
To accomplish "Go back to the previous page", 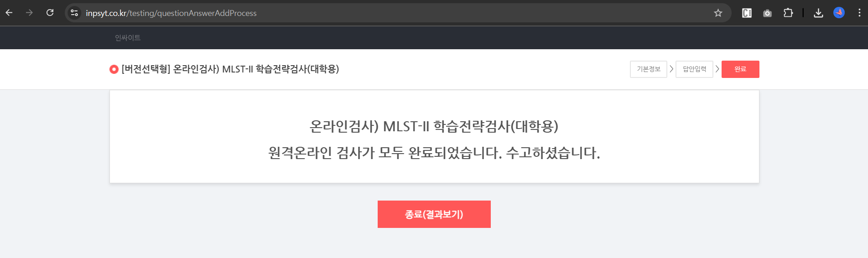I will [9, 13].
